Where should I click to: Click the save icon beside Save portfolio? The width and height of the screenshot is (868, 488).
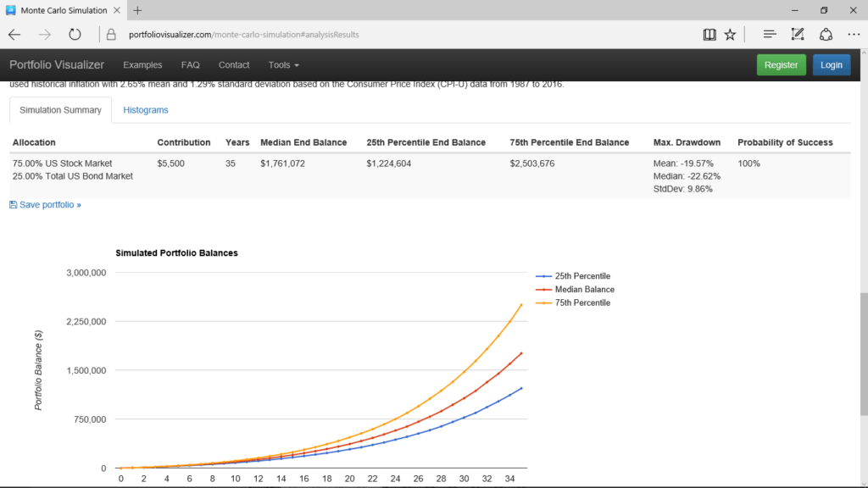(x=12, y=204)
